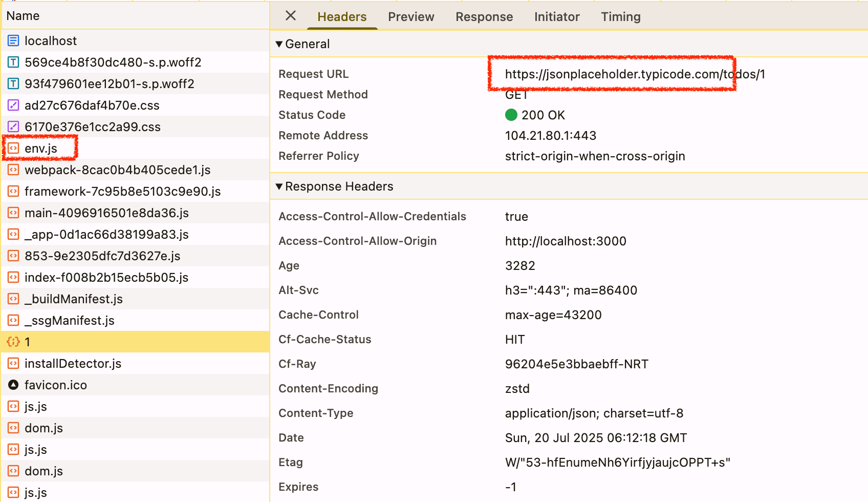Viewport: 868px width, 502px height.
Task: Click the script icon next to env.js
Action: pyautogui.click(x=13, y=149)
